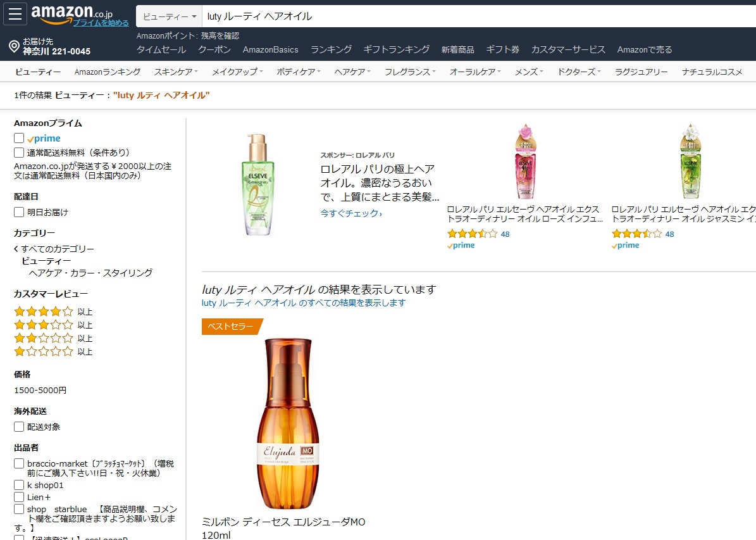Select seller Lien+ checkbox
The image size is (756, 540).
click(x=19, y=496)
